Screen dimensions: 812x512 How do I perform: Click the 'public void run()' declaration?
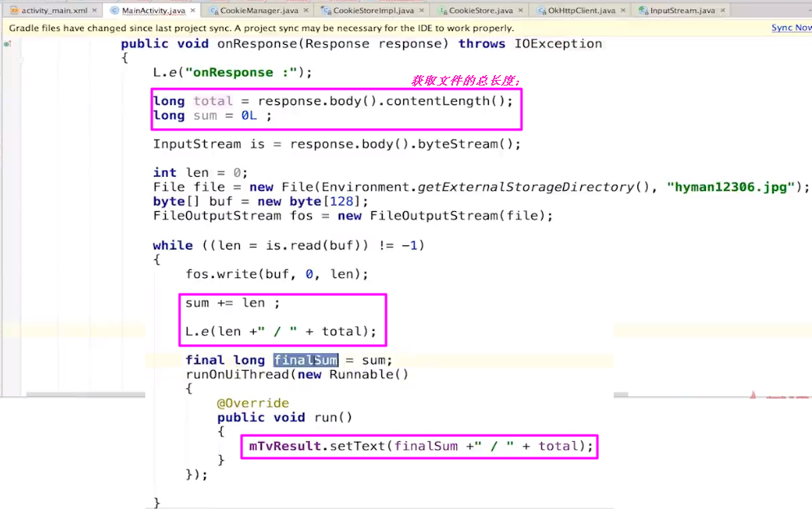click(x=285, y=417)
